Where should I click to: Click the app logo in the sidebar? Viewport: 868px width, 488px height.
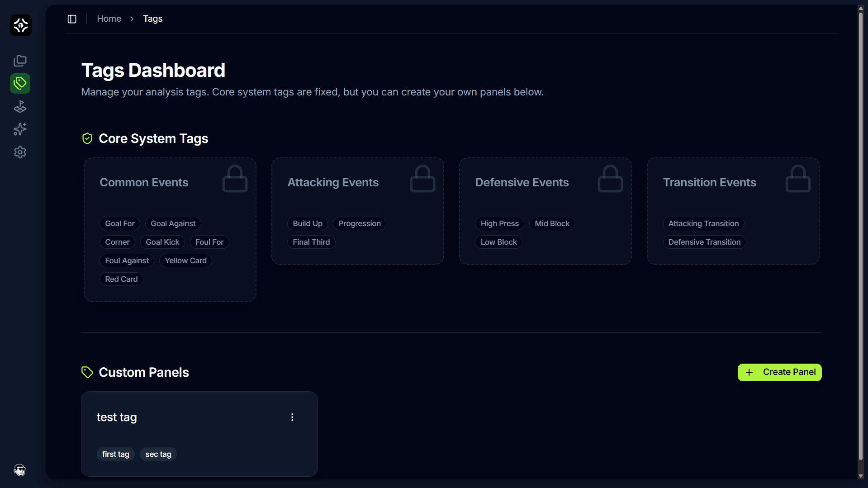[x=21, y=25]
